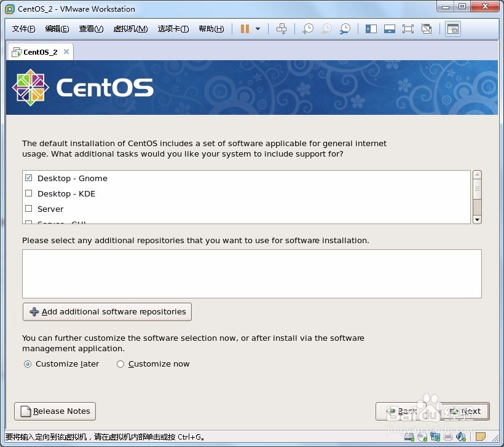Click Next to continue installation

point(465,411)
